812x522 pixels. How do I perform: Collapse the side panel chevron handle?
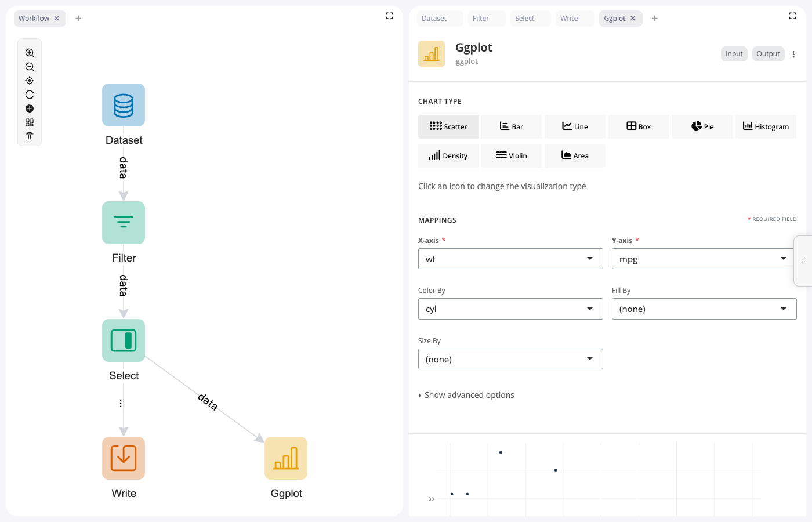803,261
